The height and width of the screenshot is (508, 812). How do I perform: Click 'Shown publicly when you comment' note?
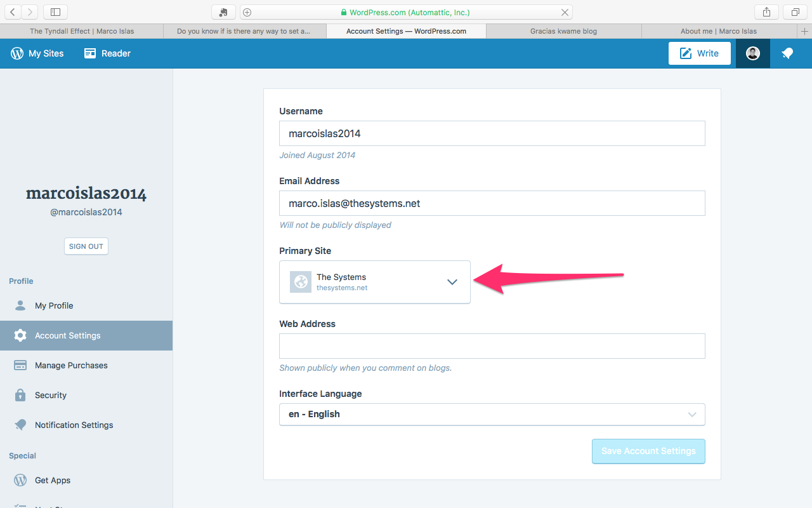[365, 368]
